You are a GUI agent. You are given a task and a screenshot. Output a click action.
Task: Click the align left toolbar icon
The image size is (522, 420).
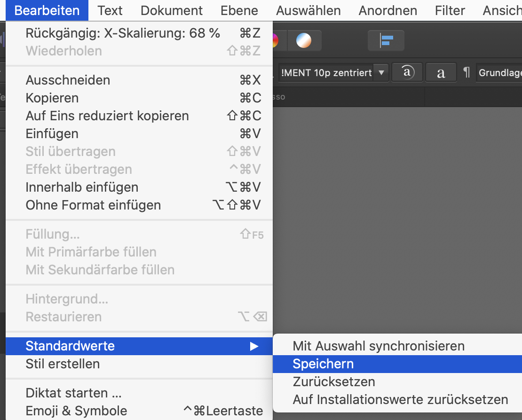pos(386,40)
